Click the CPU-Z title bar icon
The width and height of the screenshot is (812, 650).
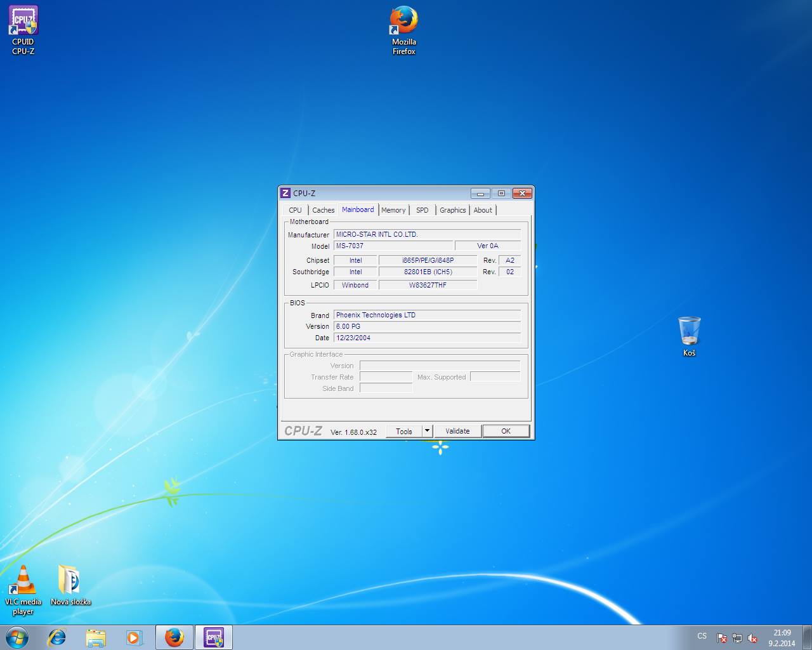285,193
